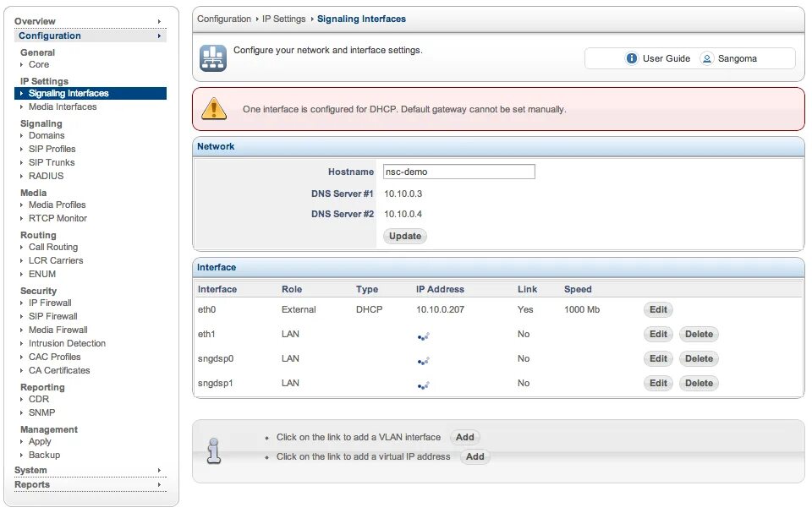Screen dimensions: 812x513
Task: Delete the sngdsp1 interface
Action: click(x=699, y=384)
